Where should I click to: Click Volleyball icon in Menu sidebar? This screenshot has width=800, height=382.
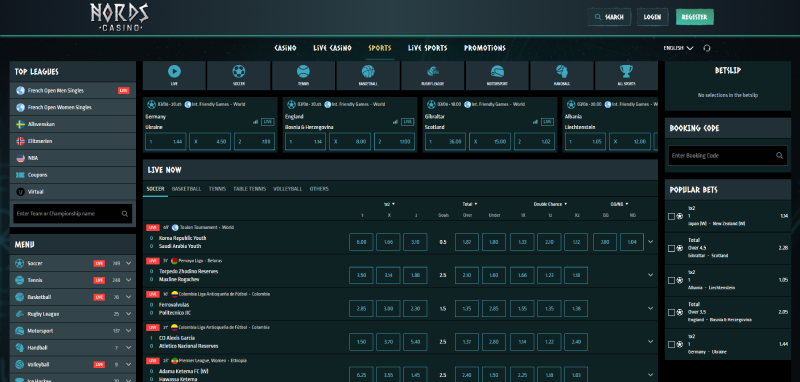click(19, 365)
